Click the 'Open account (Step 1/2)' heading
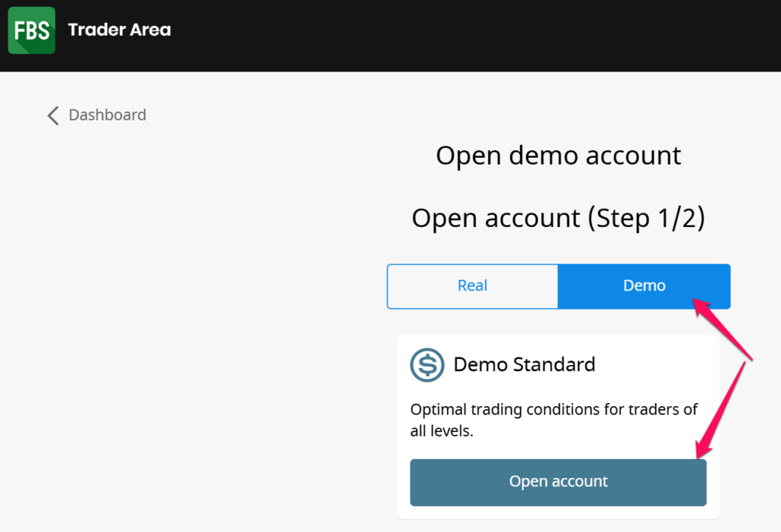The image size is (781, 532). 558,218
